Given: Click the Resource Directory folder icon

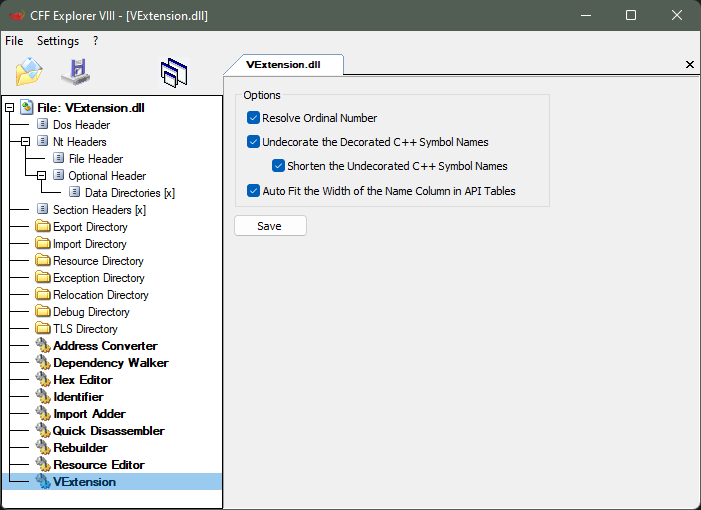Looking at the screenshot, I should 43,260.
